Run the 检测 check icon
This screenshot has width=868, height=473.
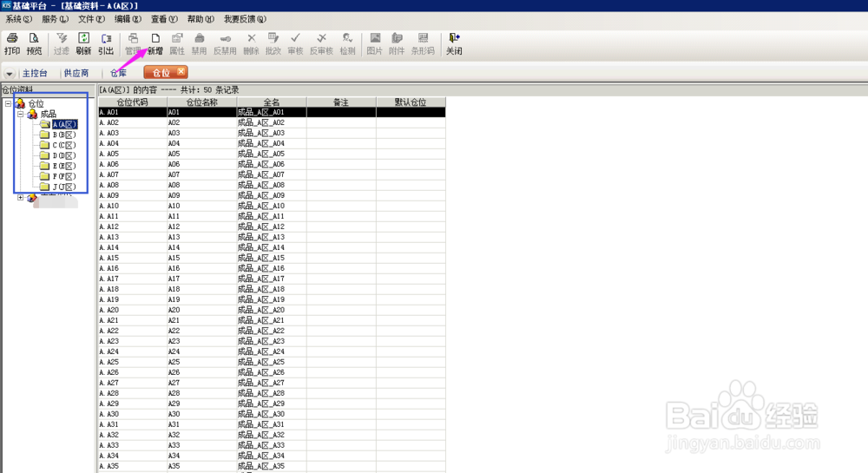coord(348,43)
